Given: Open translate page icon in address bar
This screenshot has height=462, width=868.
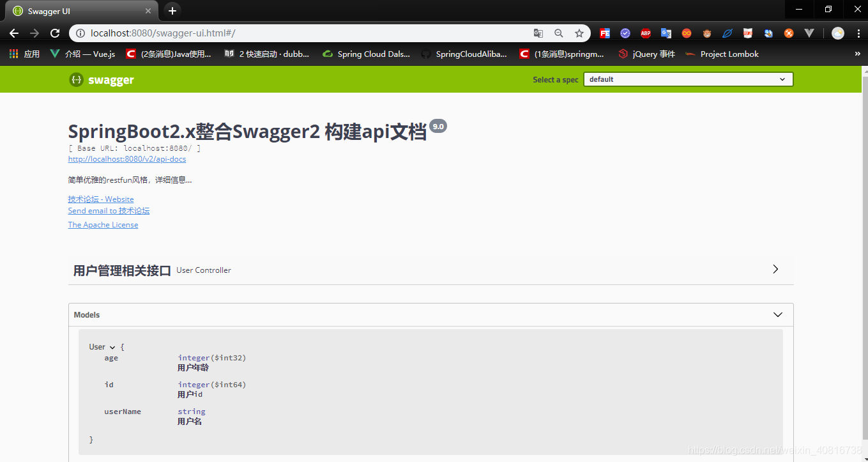Looking at the screenshot, I should pos(538,33).
